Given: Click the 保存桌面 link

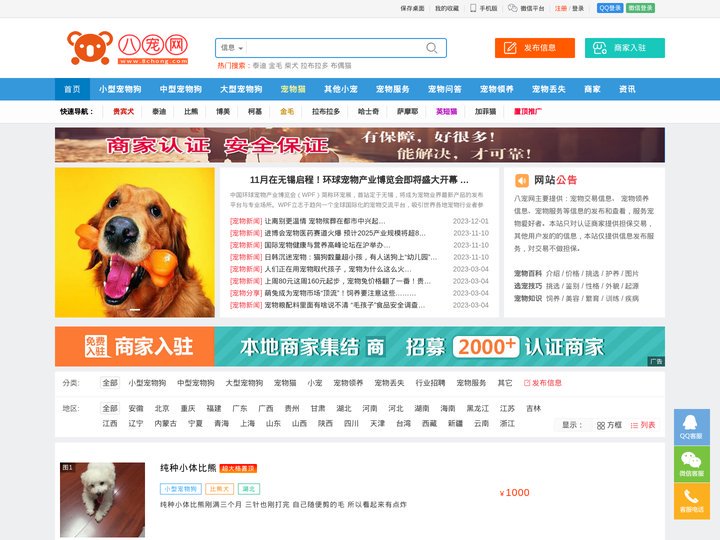Looking at the screenshot, I should click(x=412, y=8).
